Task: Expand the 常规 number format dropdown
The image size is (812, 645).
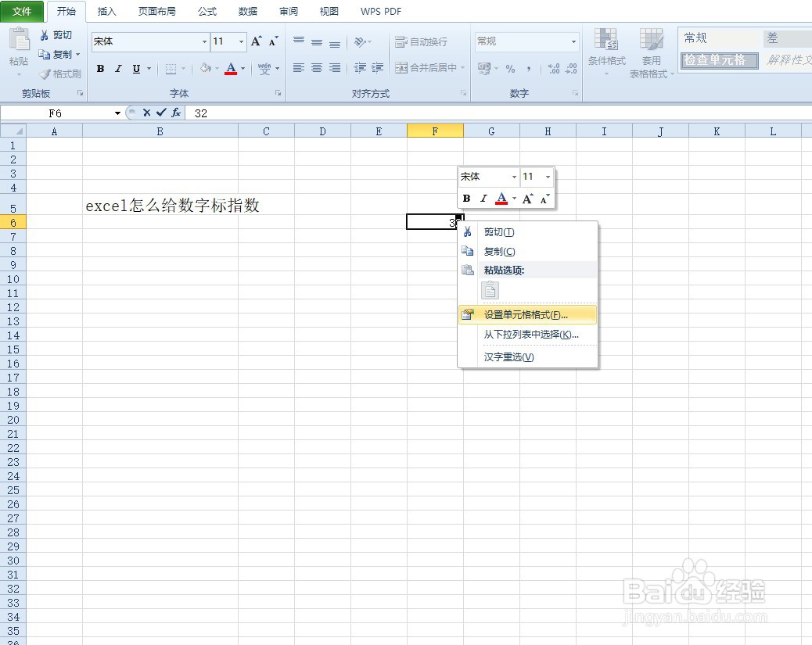Action: [573, 41]
